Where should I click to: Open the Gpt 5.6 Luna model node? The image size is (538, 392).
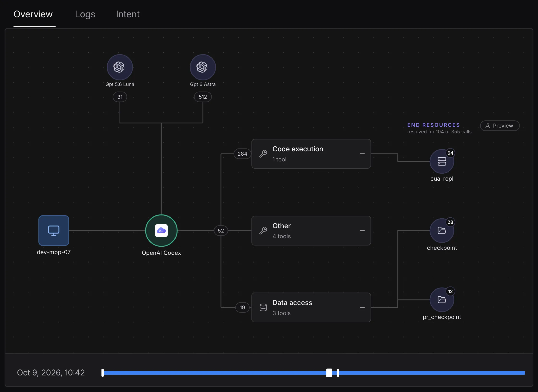[x=120, y=67]
